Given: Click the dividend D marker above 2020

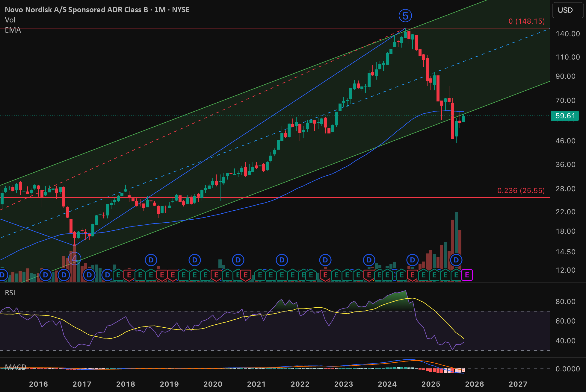Looking at the screenshot, I should point(238,260).
